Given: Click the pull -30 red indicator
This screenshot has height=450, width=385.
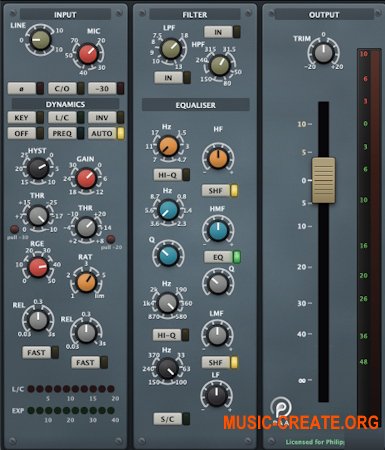Looking at the screenshot, I should click(x=14, y=229).
